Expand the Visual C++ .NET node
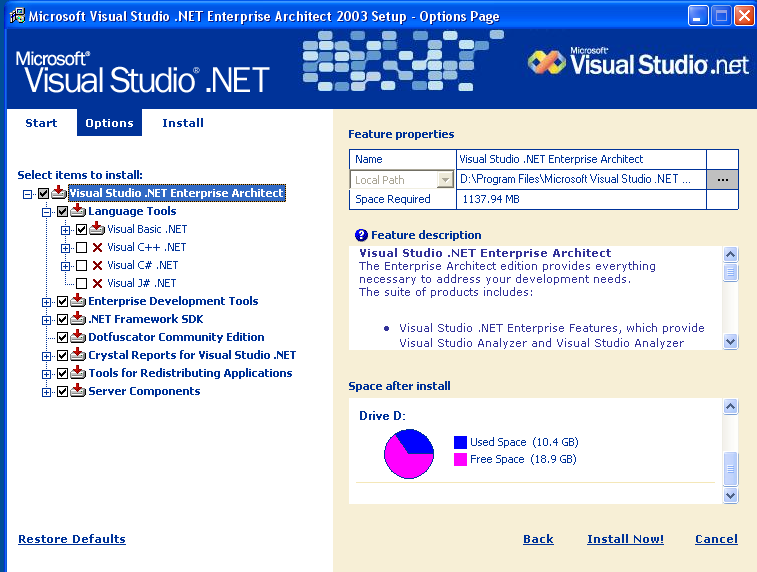Image resolution: width=757 pixels, height=572 pixels. pyautogui.click(x=65, y=248)
